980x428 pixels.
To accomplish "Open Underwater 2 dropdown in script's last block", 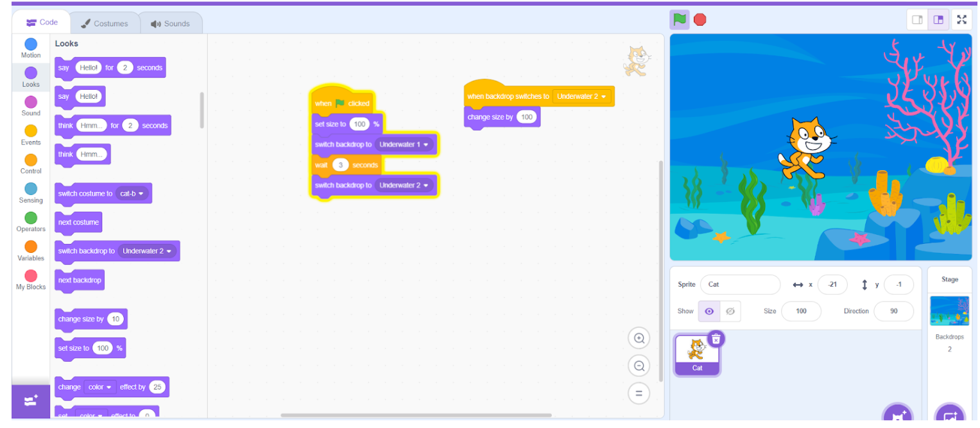I will 404,185.
